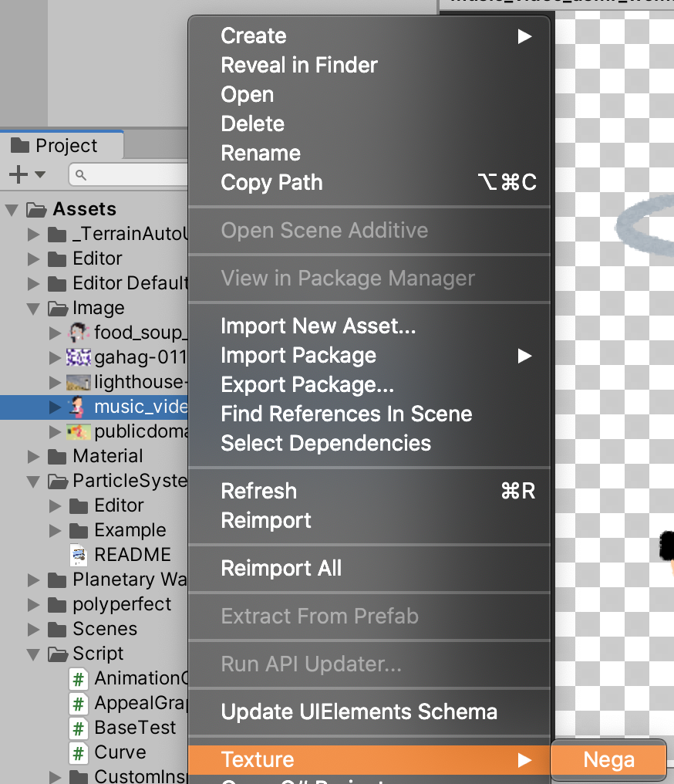This screenshot has height=784, width=674.
Task: Expand the gahag-011 asset arrow
Action: (55, 357)
